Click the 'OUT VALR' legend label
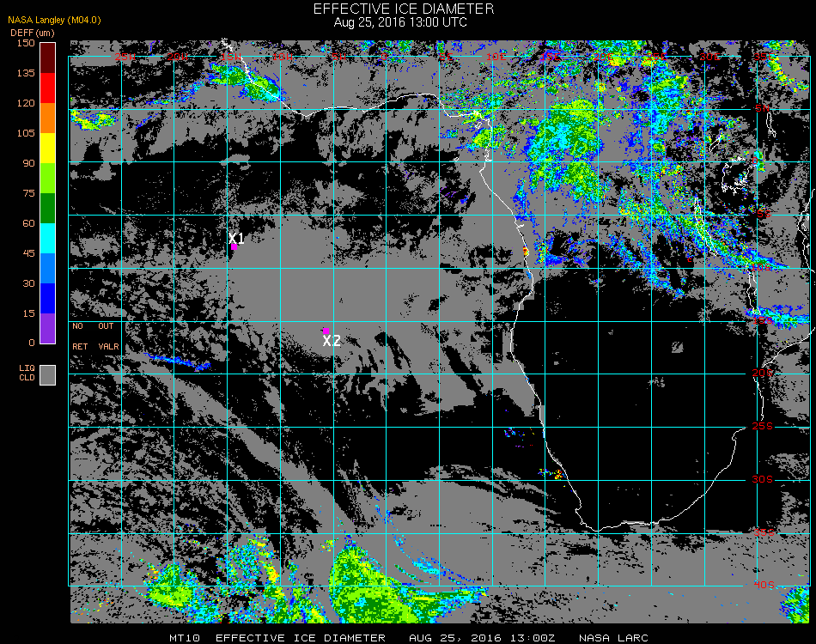 108,336
